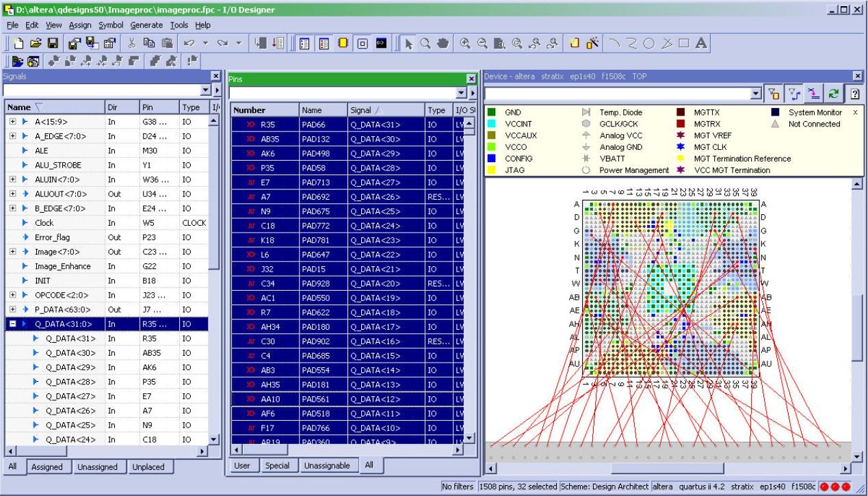Expand the A<15:9> signal bus
Viewport: 868px width, 496px height.
12,121
